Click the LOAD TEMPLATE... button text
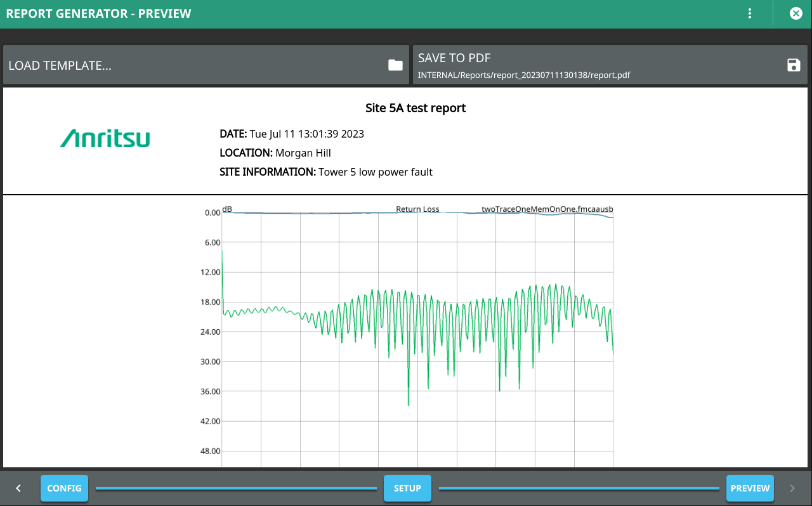Image resolution: width=812 pixels, height=506 pixels. pyautogui.click(x=60, y=65)
